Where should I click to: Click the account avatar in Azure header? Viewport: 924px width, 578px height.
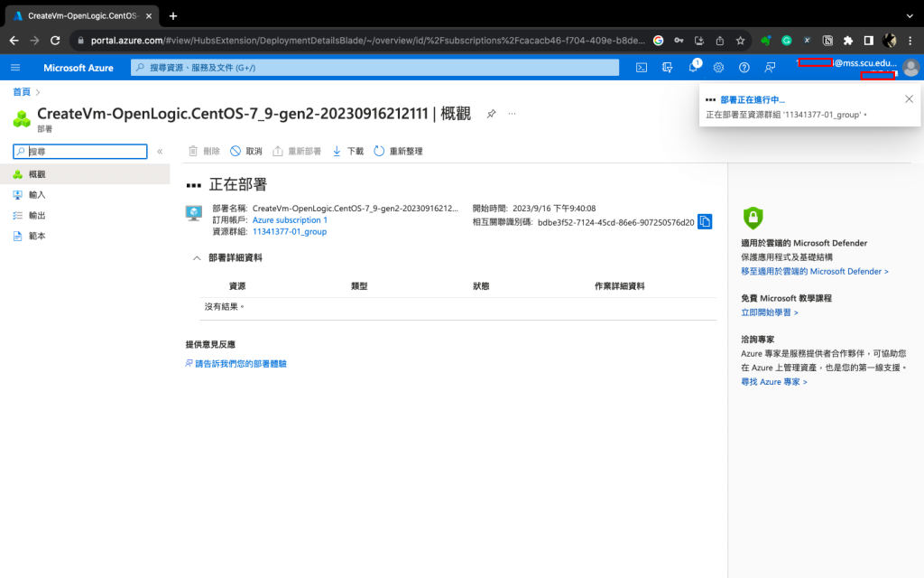(x=910, y=68)
